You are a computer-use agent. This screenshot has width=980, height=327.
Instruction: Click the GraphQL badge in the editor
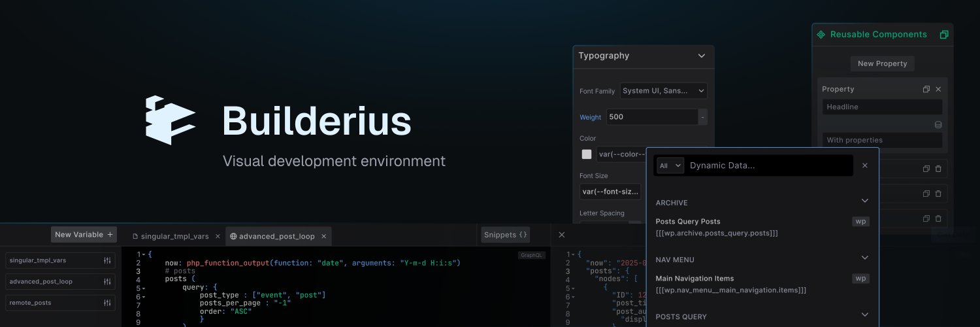coord(532,256)
